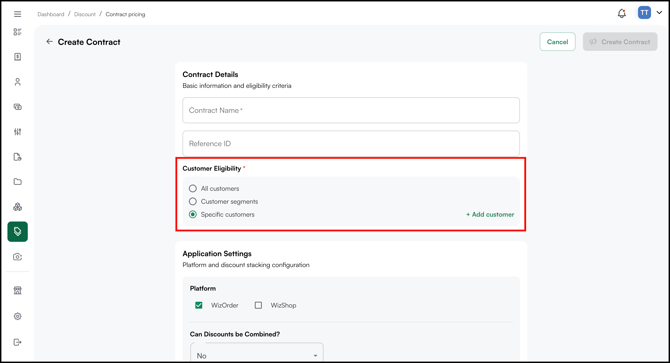Enable the WizShop platform checkbox
Screen dimensions: 670x363
click(258, 305)
